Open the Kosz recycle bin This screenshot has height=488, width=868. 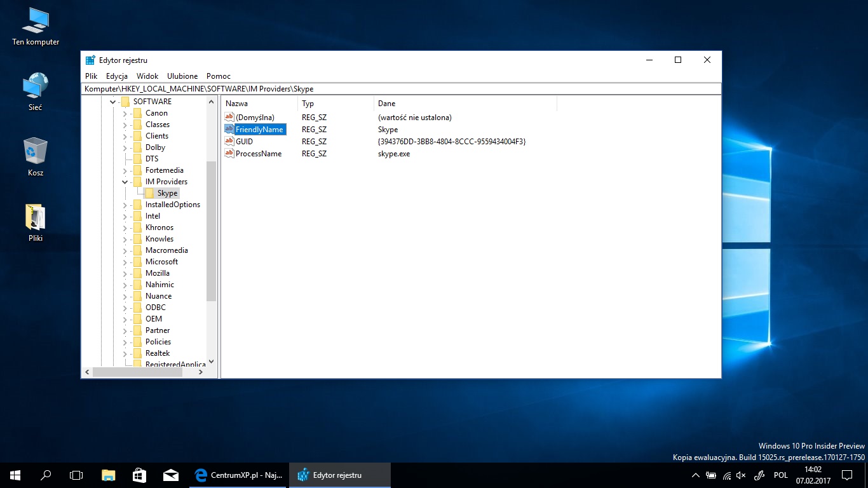click(36, 158)
